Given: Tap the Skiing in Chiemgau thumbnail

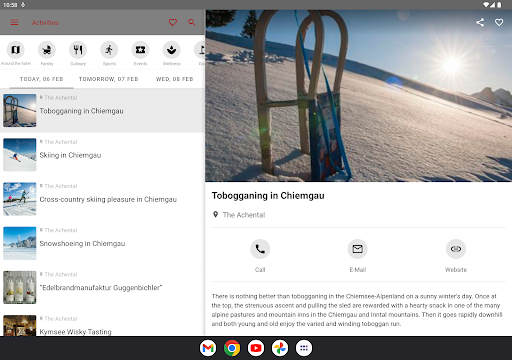Looking at the screenshot, I should point(20,155).
